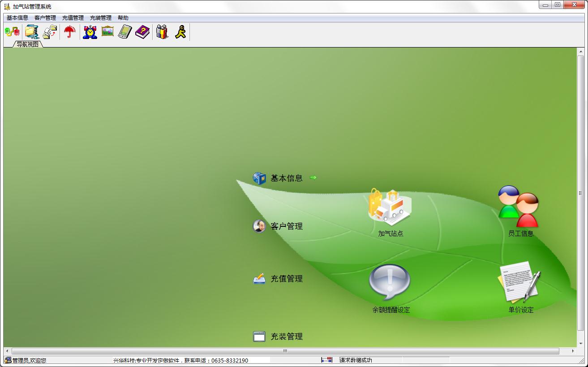This screenshot has height=367, width=588.
Task: Click the 加气站点 label
Action: click(x=391, y=233)
